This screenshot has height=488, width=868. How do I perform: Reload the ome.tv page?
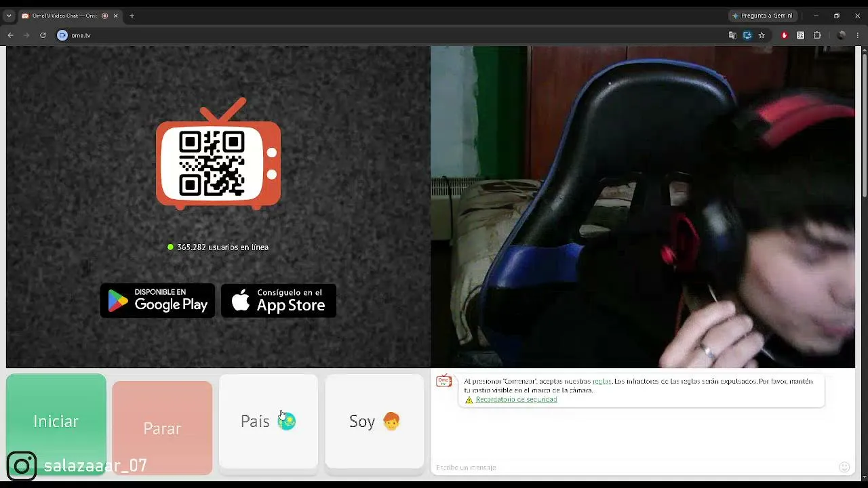coord(43,35)
